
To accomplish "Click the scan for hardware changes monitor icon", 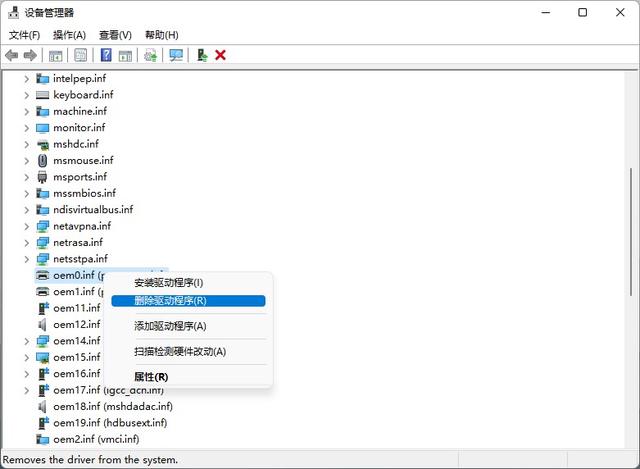I will [x=176, y=55].
